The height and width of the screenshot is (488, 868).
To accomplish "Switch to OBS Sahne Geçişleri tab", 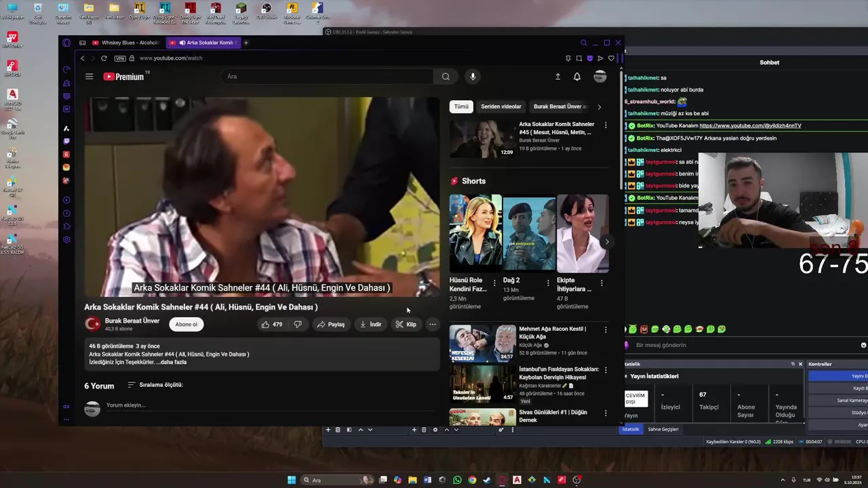I will coord(663,429).
